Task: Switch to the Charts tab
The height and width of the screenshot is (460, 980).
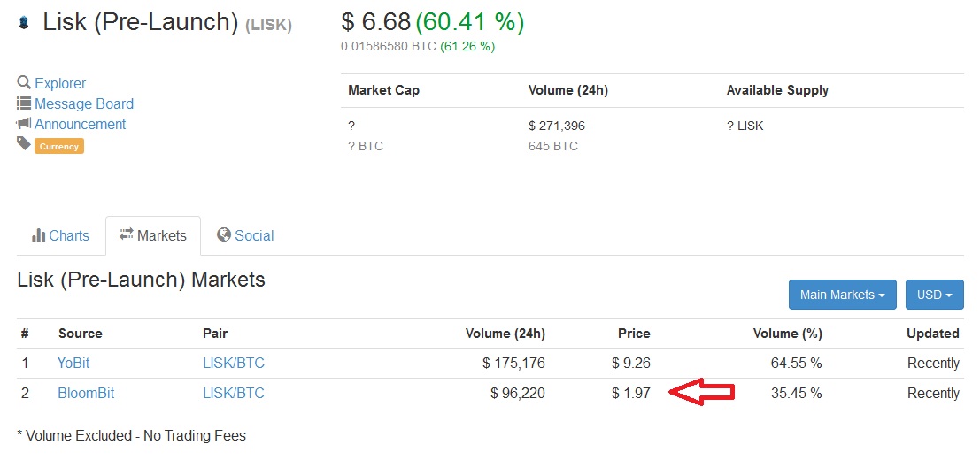Action: 60,236
